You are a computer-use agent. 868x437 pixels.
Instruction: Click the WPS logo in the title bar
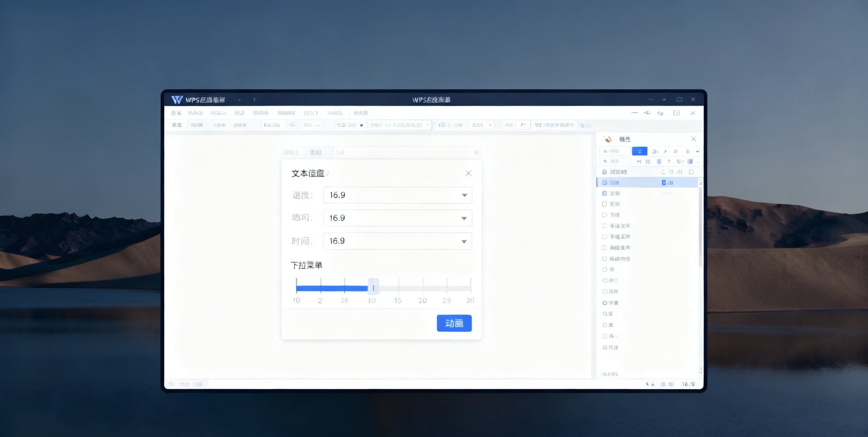click(x=177, y=100)
